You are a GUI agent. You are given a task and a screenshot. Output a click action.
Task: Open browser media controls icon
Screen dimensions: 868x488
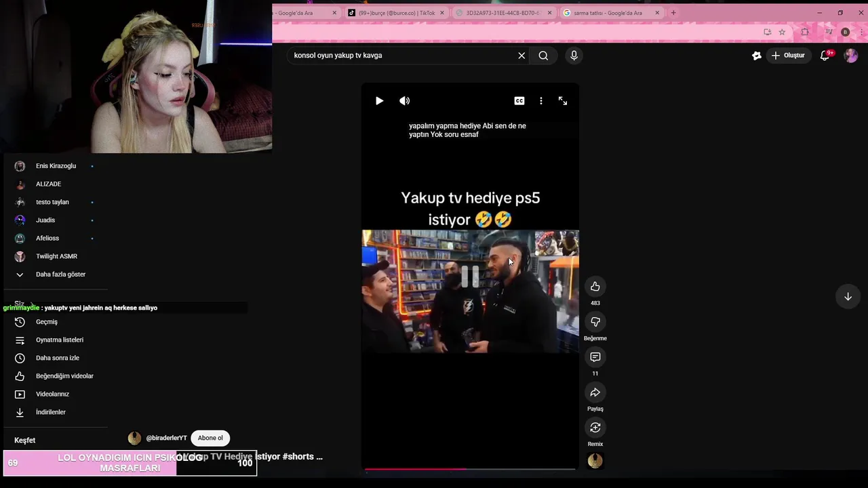pos(829,32)
